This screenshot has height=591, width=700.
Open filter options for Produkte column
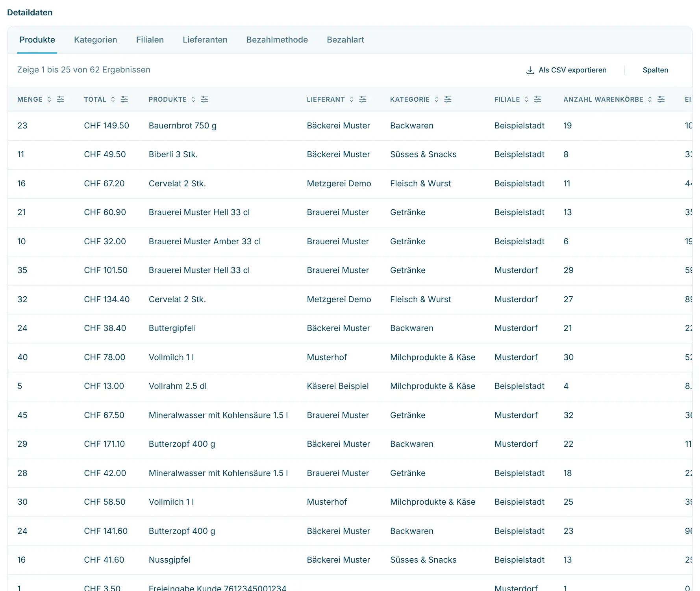[x=204, y=99]
